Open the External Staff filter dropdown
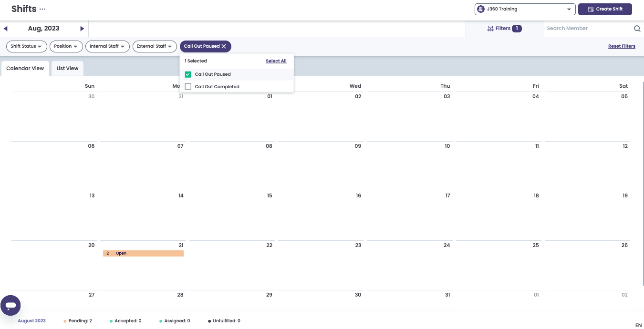The height and width of the screenshot is (329, 644). pyautogui.click(x=155, y=46)
